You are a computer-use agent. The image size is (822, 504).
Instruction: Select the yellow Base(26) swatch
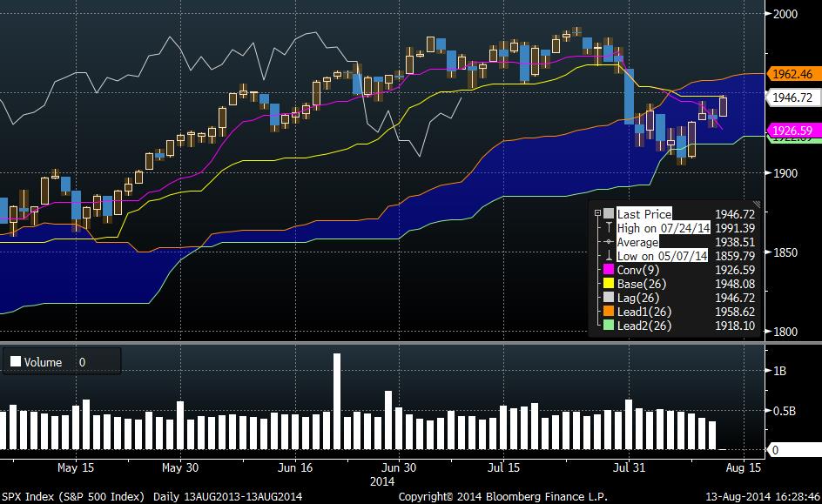(609, 284)
